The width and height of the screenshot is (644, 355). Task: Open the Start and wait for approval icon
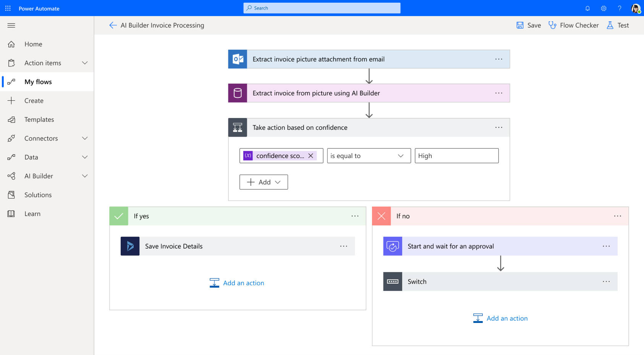click(392, 246)
